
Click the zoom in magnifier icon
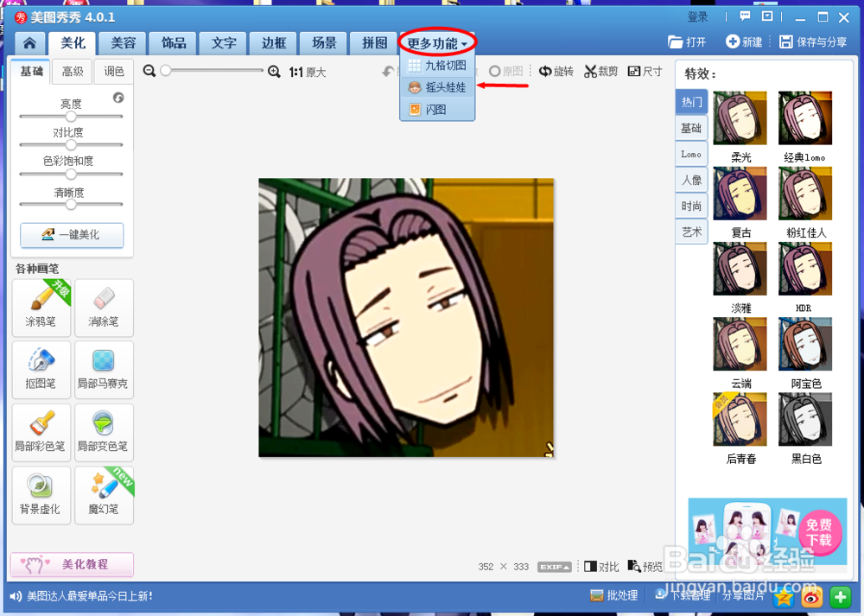[274, 71]
